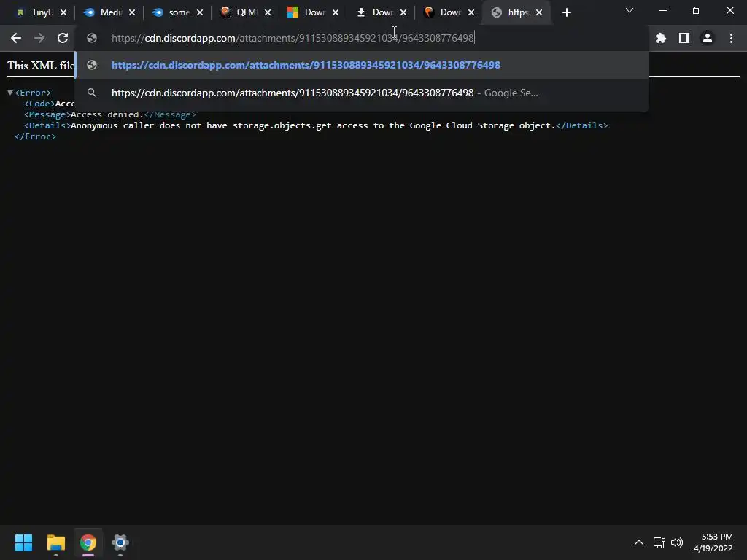Reload the current page
The width and height of the screenshot is (747, 560).
[63, 38]
